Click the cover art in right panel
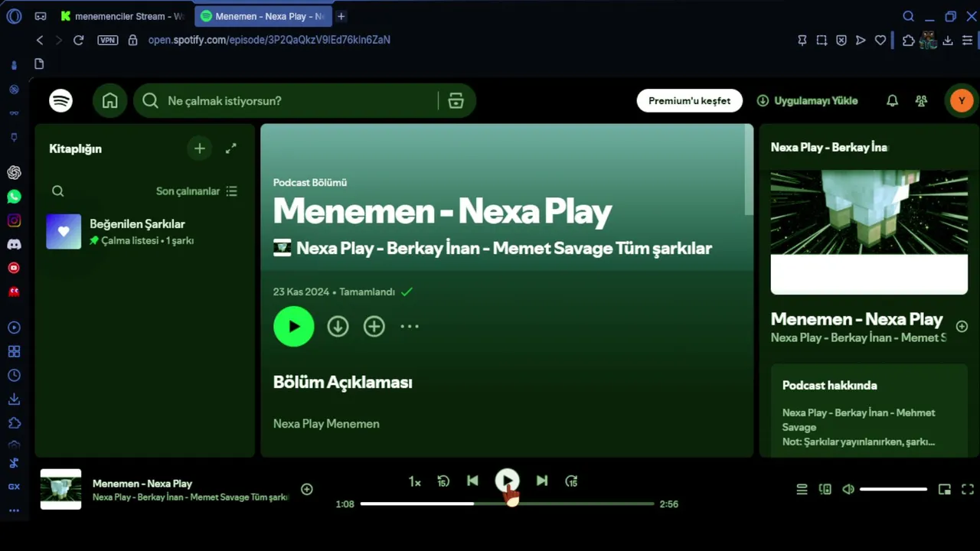 (x=869, y=232)
